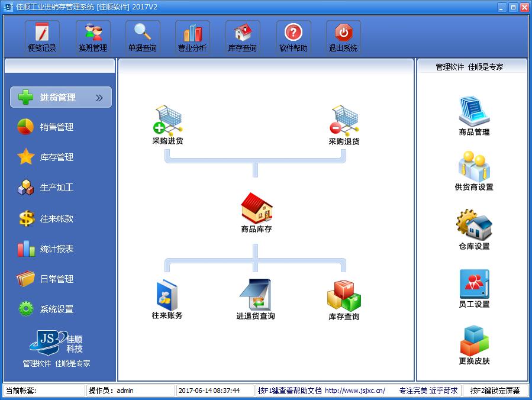
Task: Click the www.jsjxc.cn website link
Action: click(354, 391)
